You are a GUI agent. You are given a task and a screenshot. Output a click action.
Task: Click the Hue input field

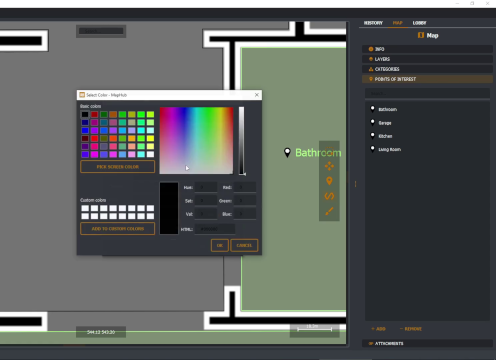206,187
